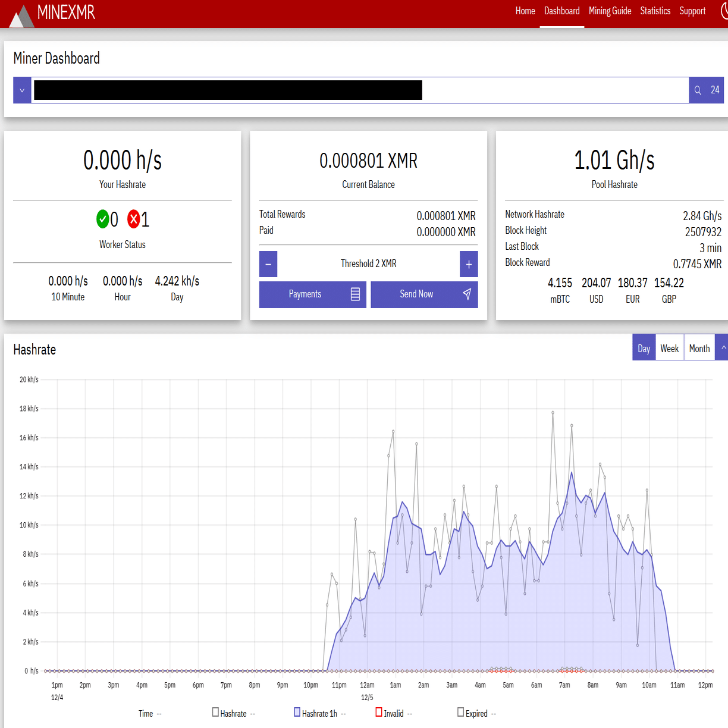
Task: Toggle the Hashrate series legend
Action: point(233,713)
